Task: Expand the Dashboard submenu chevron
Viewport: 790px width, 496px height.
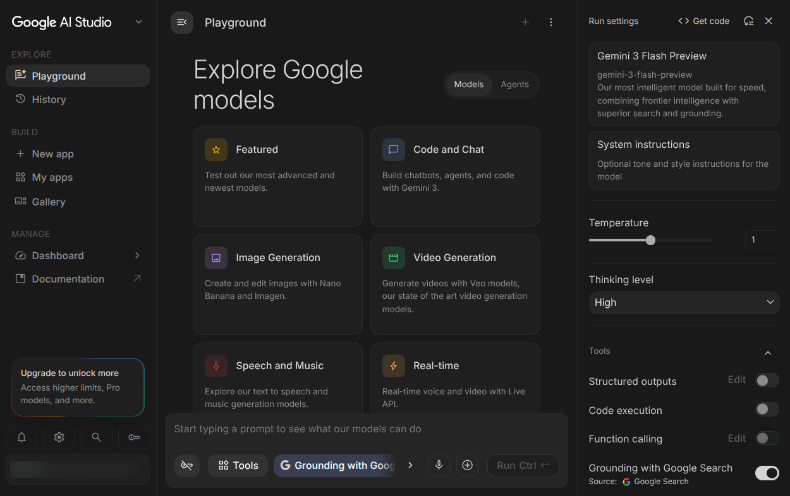Action: click(137, 256)
